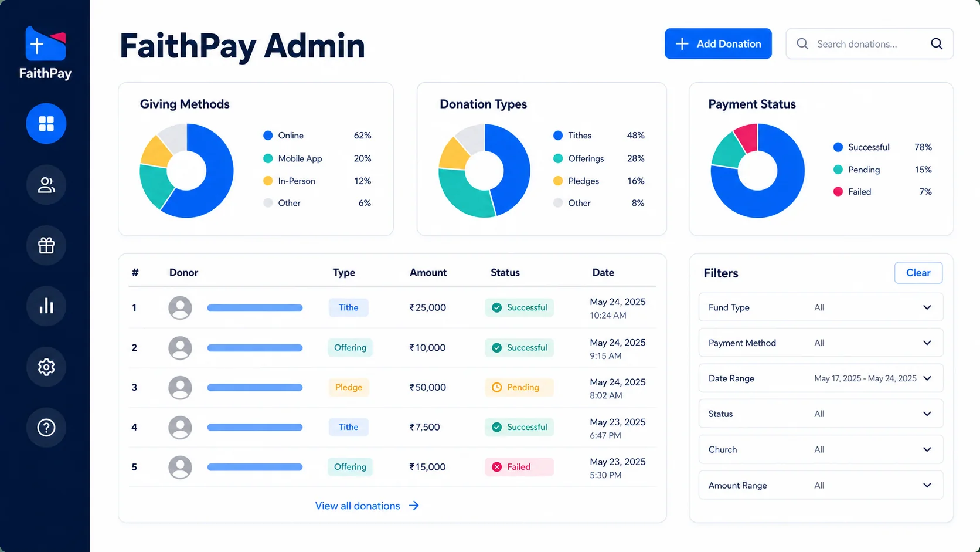Click the Tithe tag in row 1
Image resolution: width=980 pixels, height=552 pixels.
pos(348,307)
